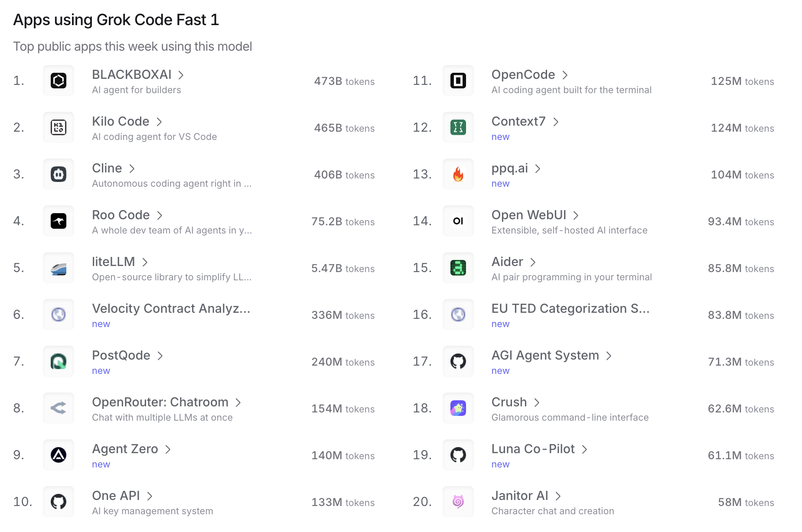Click the EU TED Categorization entry
802x532 pixels.
coord(571,308)
